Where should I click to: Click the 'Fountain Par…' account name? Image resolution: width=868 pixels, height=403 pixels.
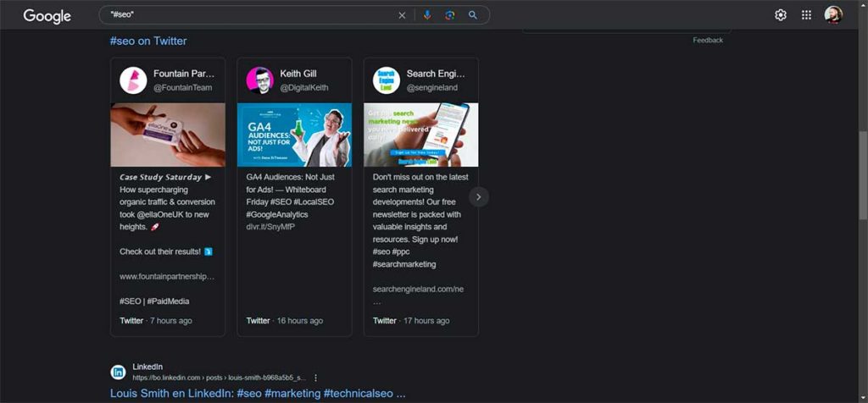point(184,74)
